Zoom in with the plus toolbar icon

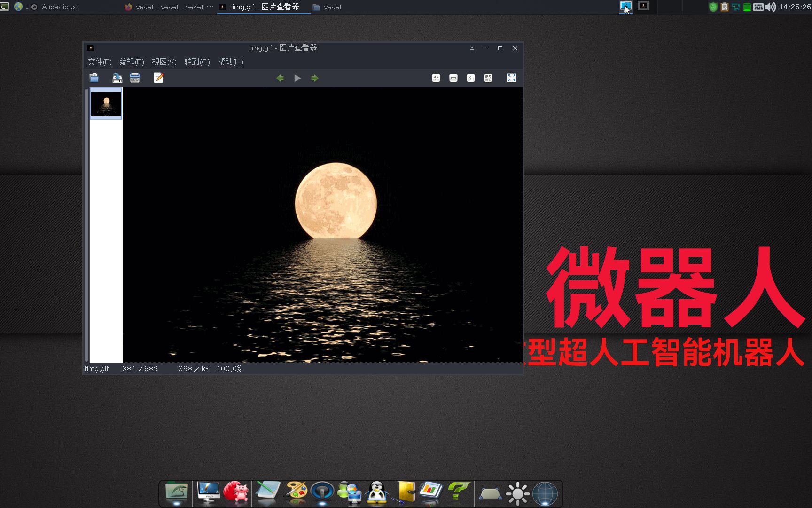click(436, 78)
